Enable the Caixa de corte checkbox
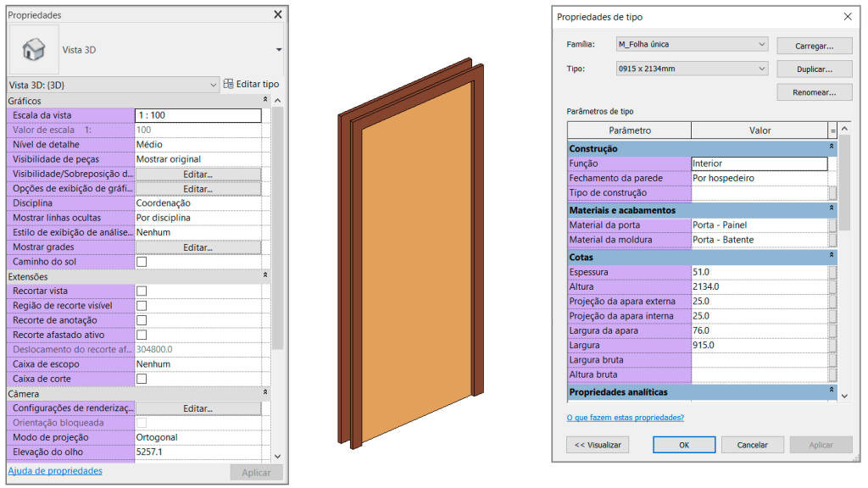 142,379
